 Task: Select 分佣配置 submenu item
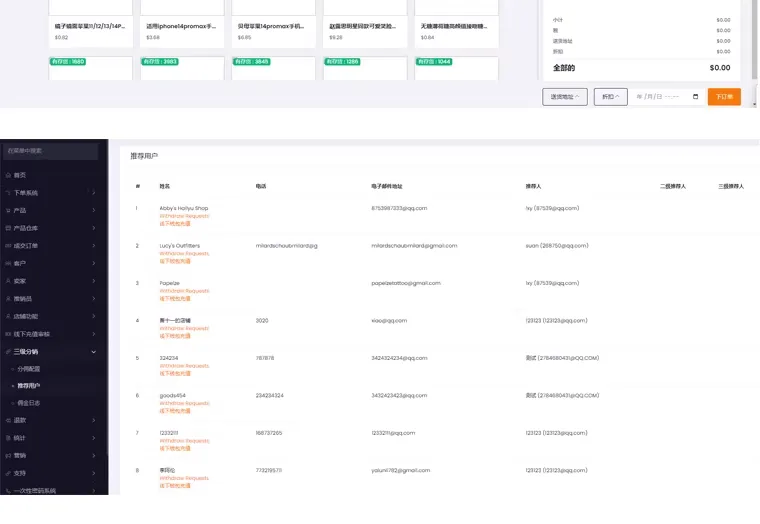pos(29,369)
